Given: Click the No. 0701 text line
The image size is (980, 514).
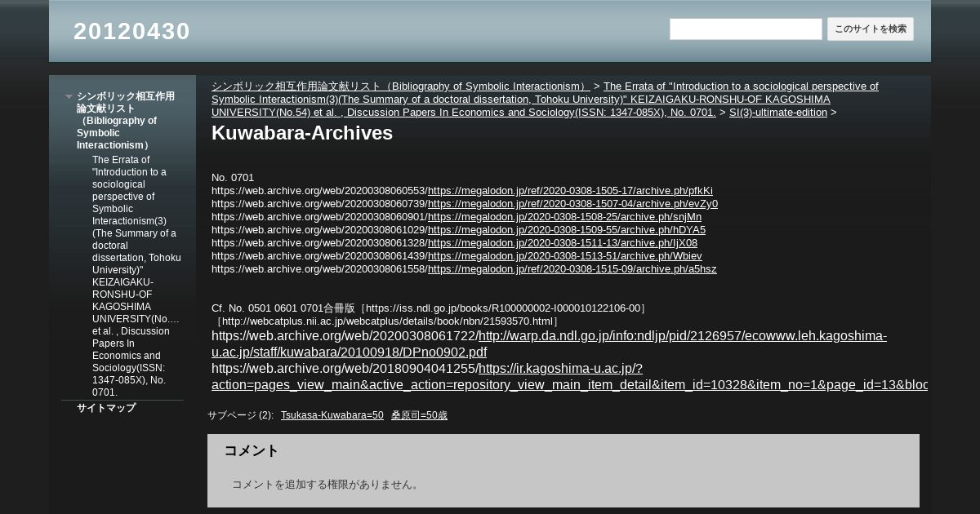Looking at the screenshot, I should [233, 178].
